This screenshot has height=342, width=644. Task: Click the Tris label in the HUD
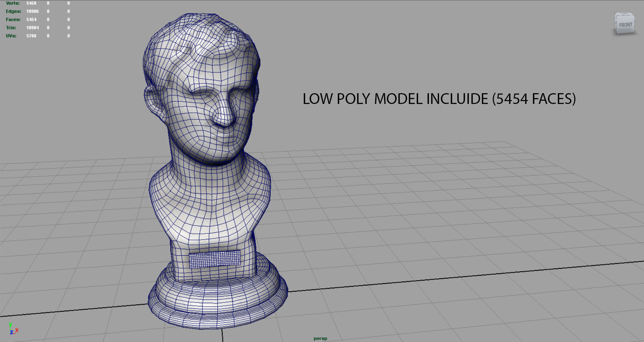pyautogui.click(x=11, y=28)
